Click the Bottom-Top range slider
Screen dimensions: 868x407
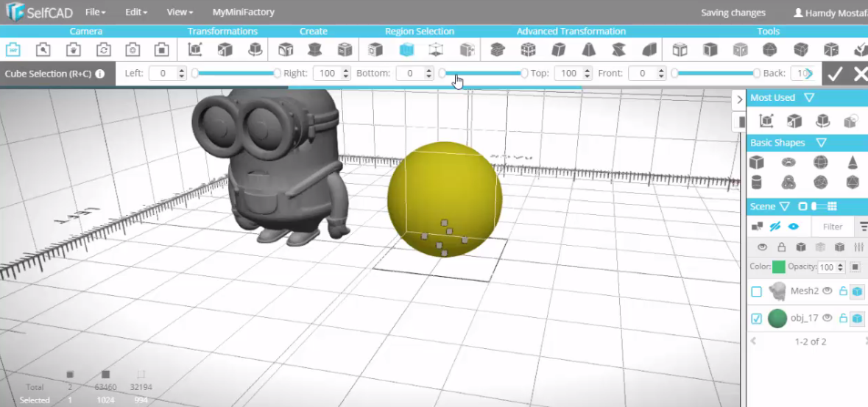pyautogui.click(x=483, y=73)
